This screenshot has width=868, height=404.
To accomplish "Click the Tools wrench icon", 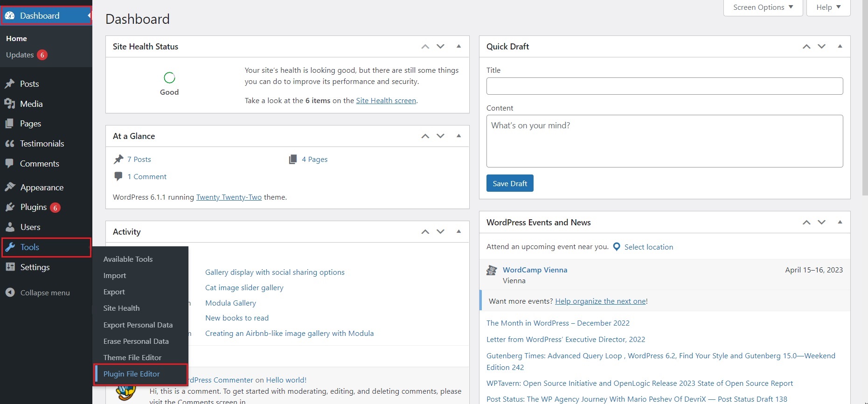I will click(10, 247).
